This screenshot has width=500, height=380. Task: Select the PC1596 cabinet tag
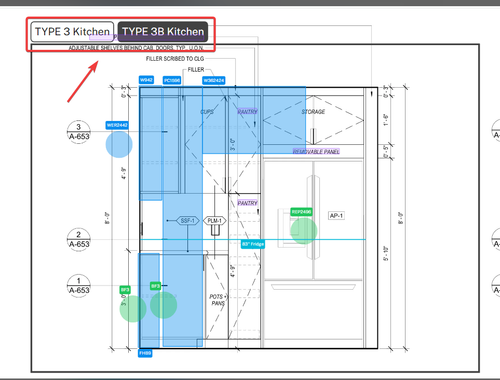coord(172,80)
